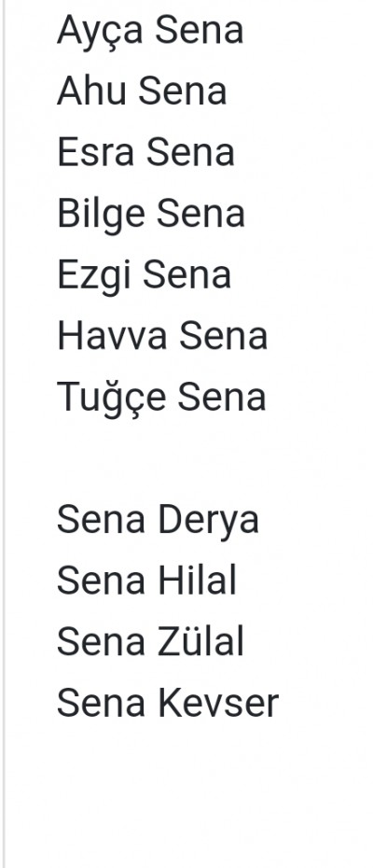Select Sena following Esra
373x868 pixels.
click(x=190, y=152)
